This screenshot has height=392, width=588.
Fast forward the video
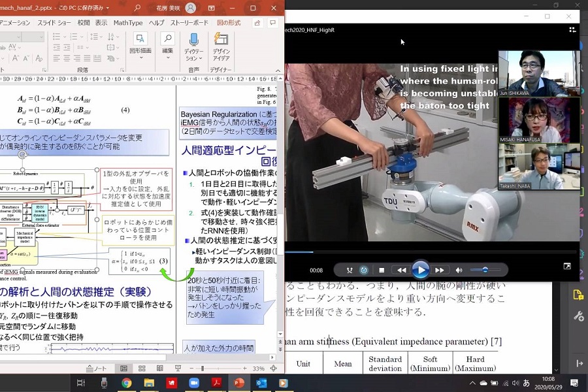click(x=440, y=270)
